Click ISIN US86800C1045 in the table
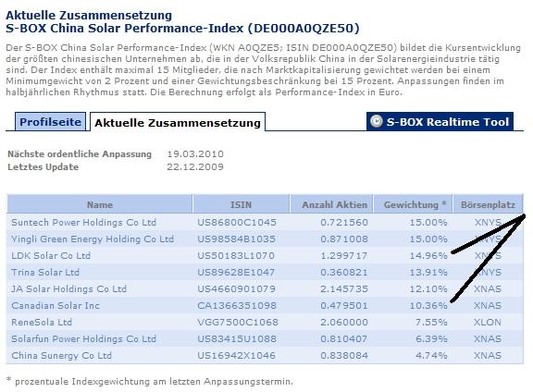Screen dimensions: 533x392 (x=237, y=223)
